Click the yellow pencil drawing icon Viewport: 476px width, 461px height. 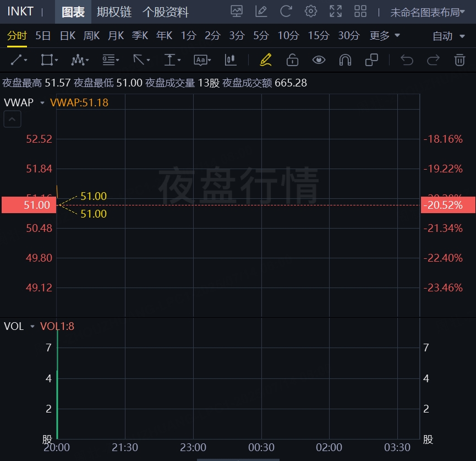pyautogui.click(x=265, y=59)
